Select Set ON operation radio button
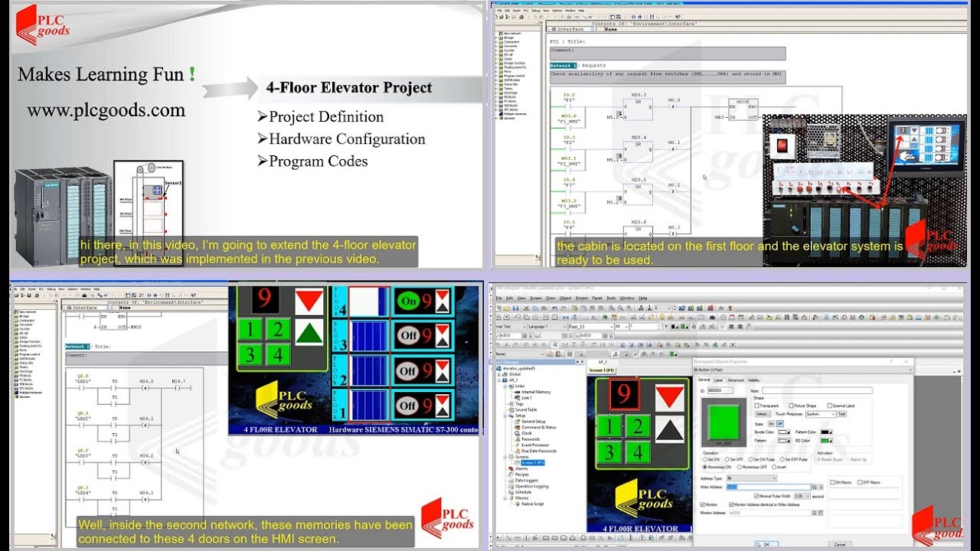 (x=705, y=459)
